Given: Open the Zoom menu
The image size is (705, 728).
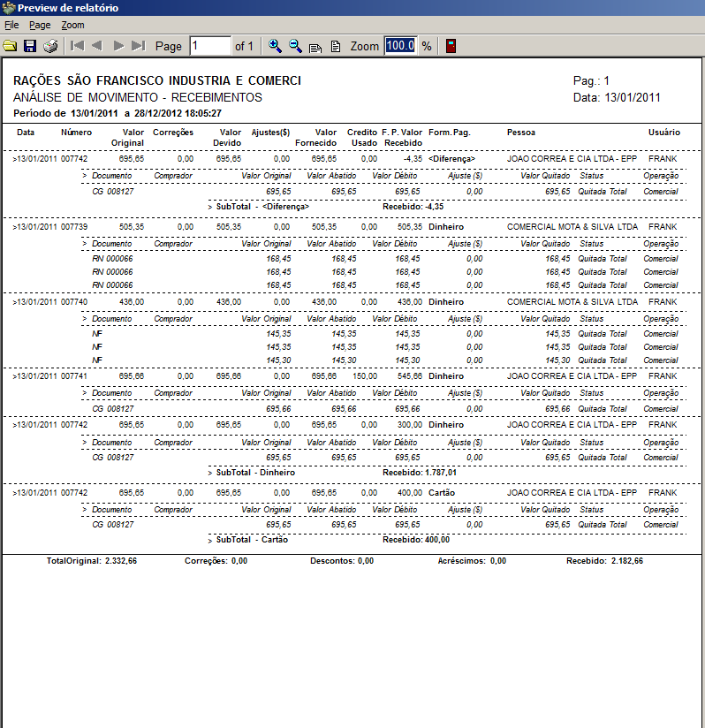Looking at the screenshot, I should coord(72,26).
